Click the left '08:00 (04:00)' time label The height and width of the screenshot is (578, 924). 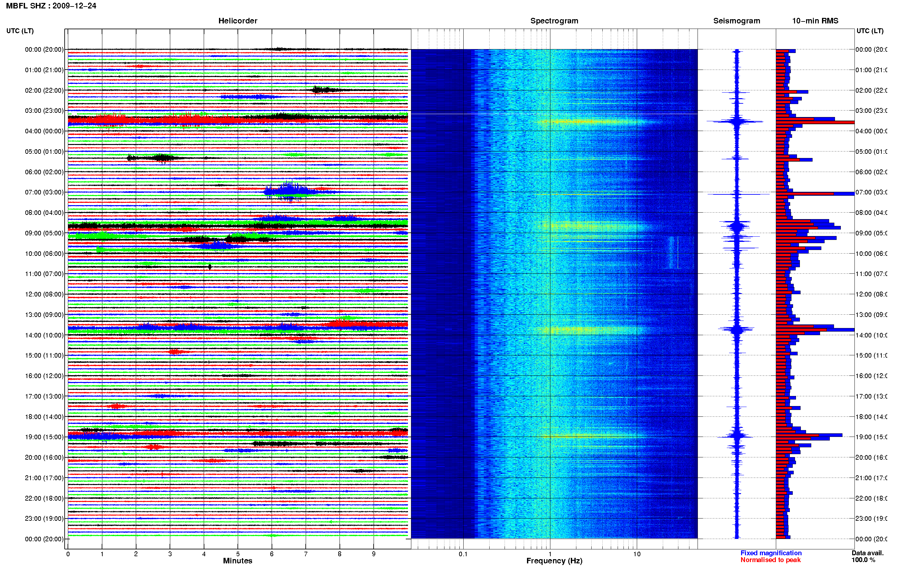coord(44,213)
